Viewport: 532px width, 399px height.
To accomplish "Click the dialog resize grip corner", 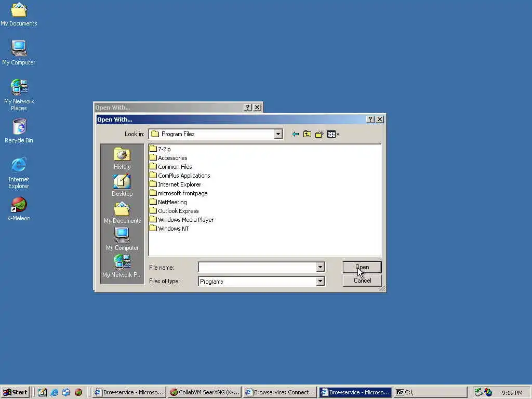I will (383, 288).
